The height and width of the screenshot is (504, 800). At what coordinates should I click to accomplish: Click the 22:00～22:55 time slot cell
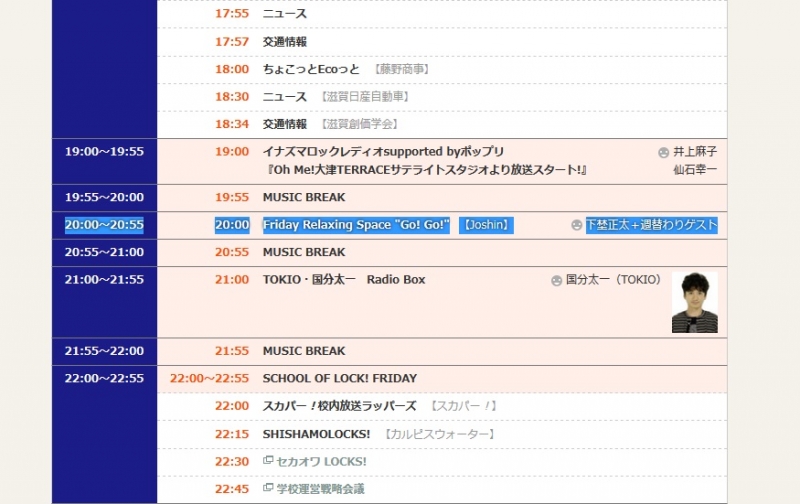[104, 379]
